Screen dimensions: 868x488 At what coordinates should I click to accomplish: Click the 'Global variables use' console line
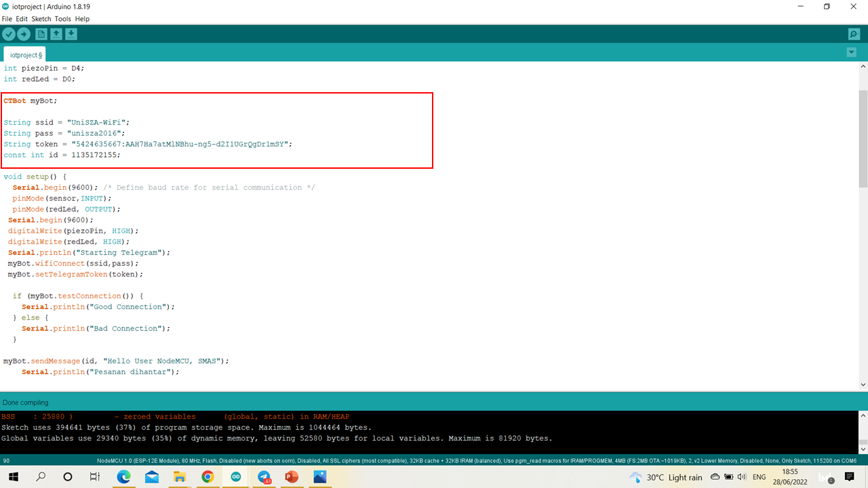pos(277,439)
